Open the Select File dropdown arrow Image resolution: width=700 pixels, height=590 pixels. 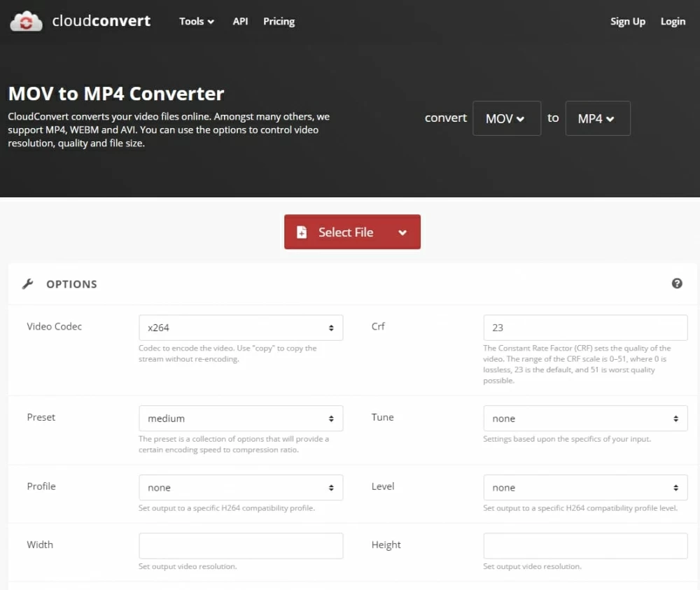[402, 232]
